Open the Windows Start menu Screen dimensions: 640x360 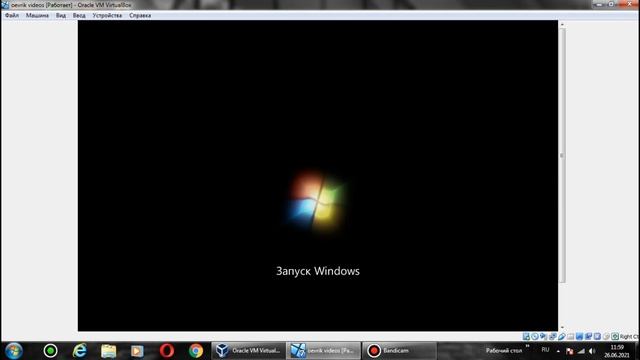pyautogui.click(x=13, y=351)
